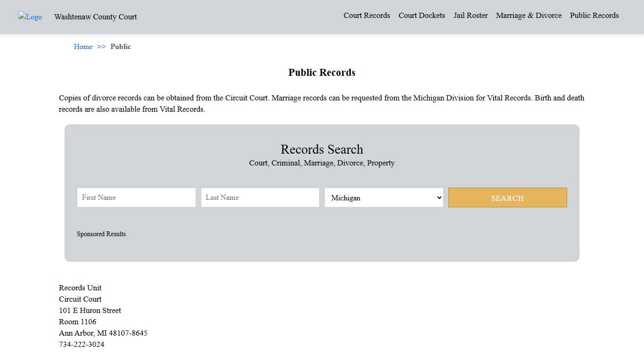Click the Public breadcrumb label

tap(121, 46)
